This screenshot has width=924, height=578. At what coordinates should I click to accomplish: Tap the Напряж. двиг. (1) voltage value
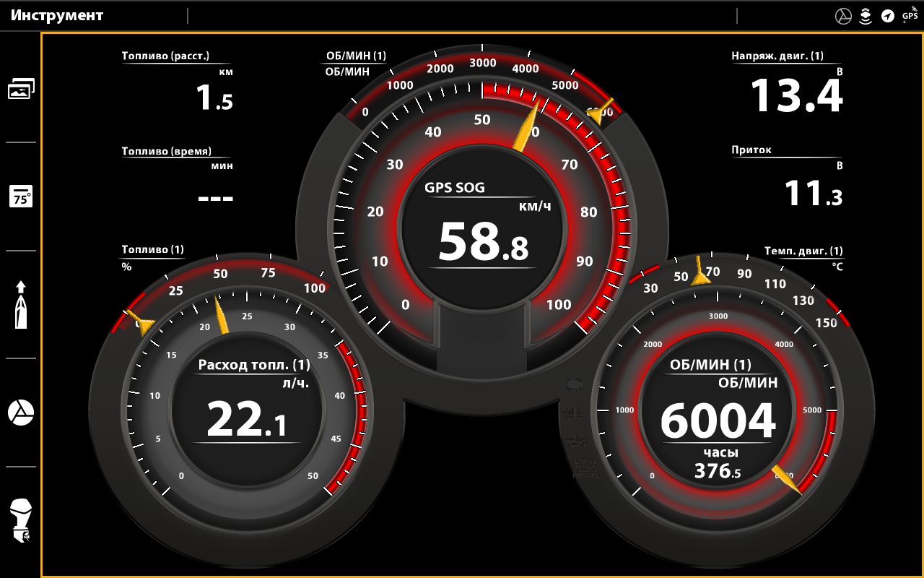(796, 95)
